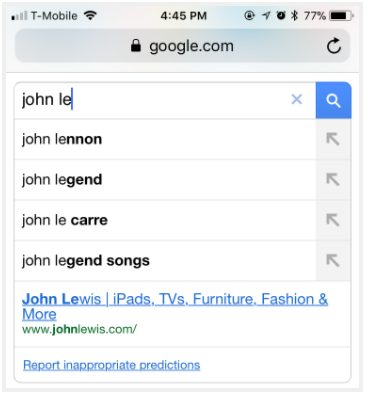Open the John Lewis iPads, TVs link

(175, 306)
